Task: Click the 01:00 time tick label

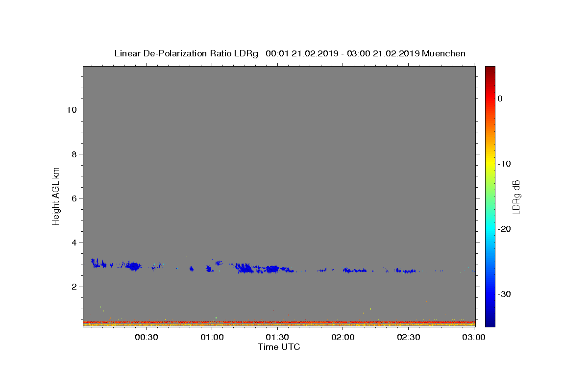Action: (x=212, y=337)
